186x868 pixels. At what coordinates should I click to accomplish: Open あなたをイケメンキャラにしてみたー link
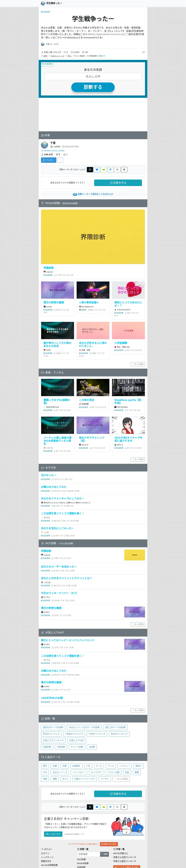click(62, 498)
